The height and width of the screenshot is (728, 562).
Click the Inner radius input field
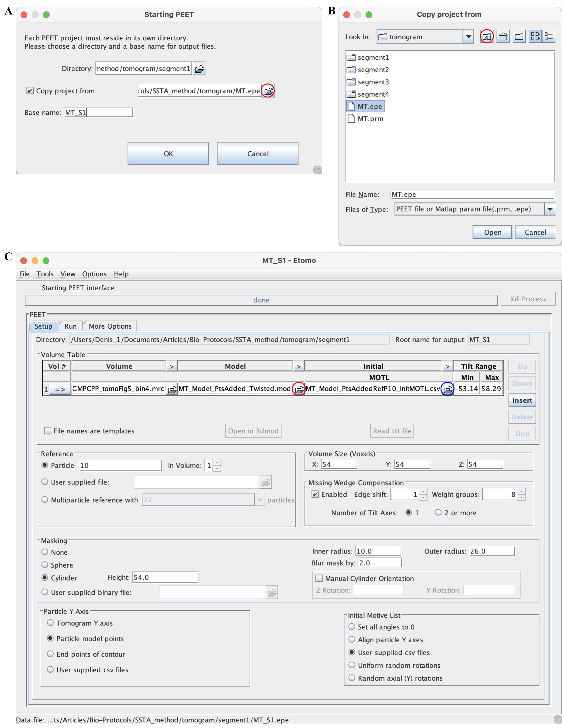tap(378, 551)
